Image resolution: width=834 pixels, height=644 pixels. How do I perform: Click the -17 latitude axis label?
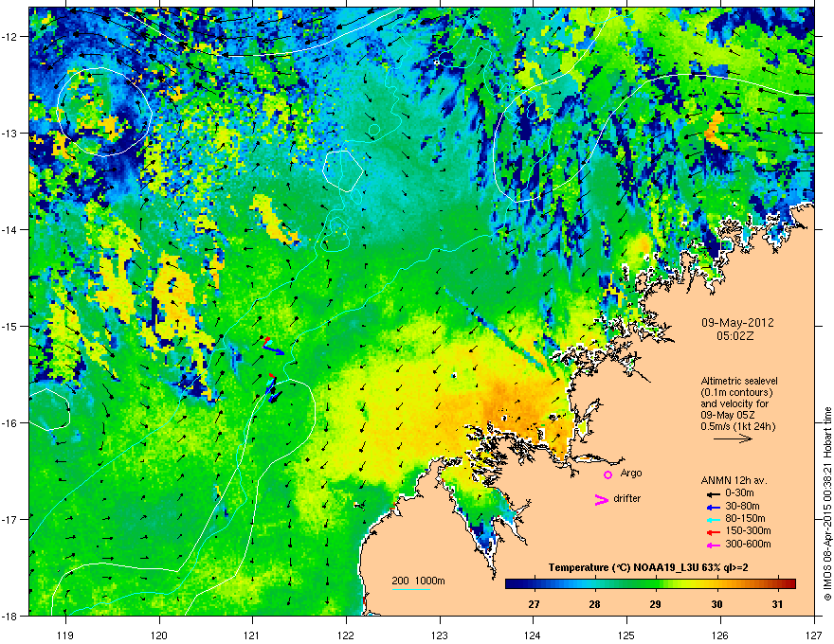10,519
